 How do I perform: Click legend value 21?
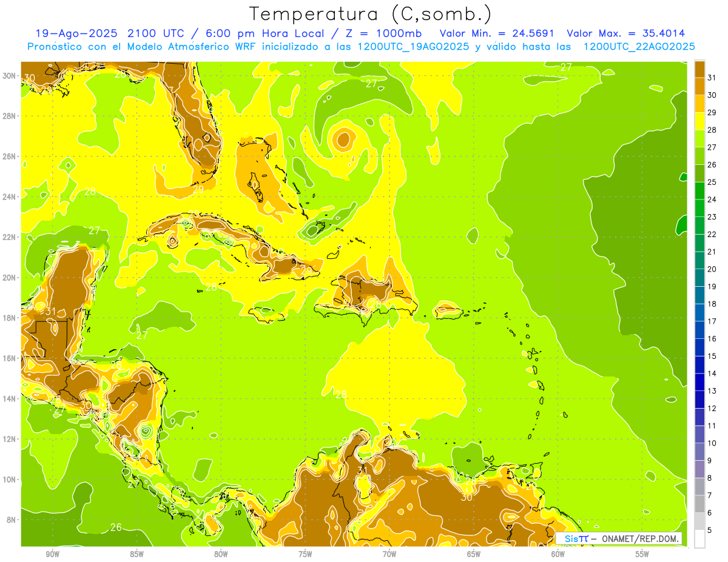tap(712, 252)
